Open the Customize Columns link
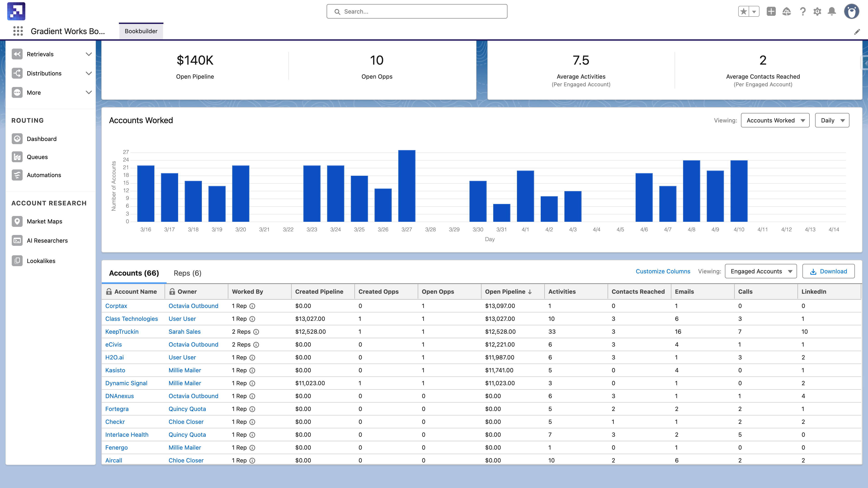 pyautogui.click(x=663, y=271)
